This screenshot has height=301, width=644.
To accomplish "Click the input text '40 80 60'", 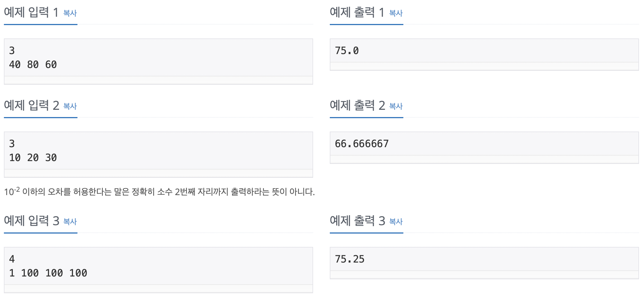I will (33, 65).
